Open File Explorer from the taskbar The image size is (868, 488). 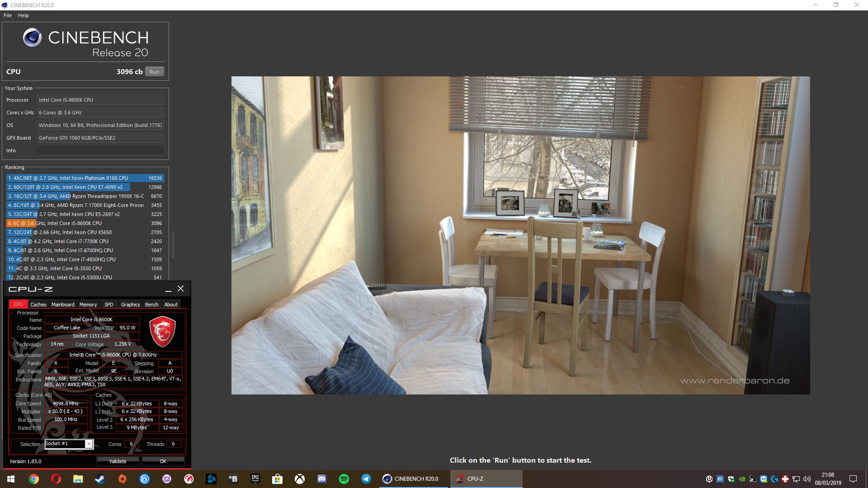pos(78,479)
